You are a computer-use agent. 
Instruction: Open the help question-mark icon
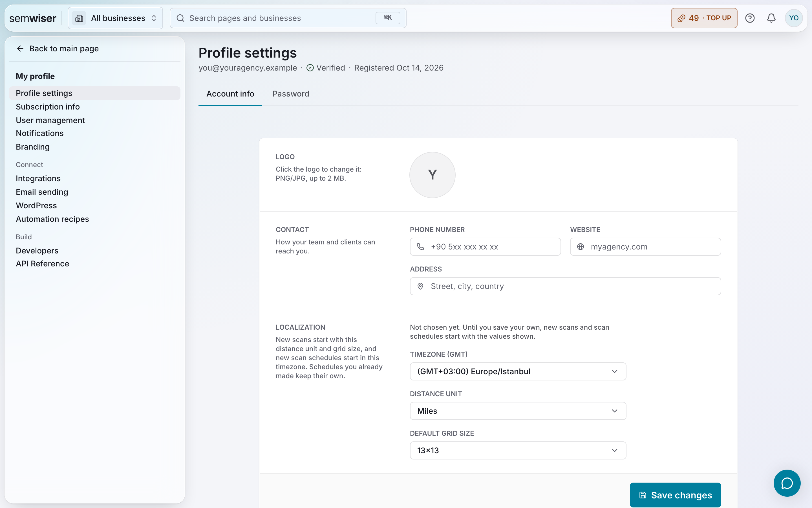[x=750, y=18]
